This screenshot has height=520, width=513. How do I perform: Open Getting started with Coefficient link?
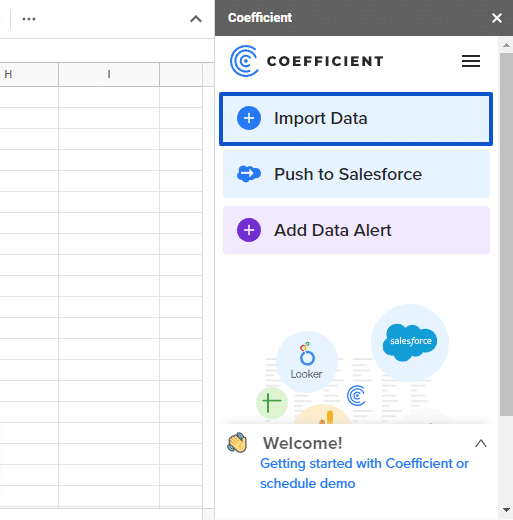coord(364,473)
